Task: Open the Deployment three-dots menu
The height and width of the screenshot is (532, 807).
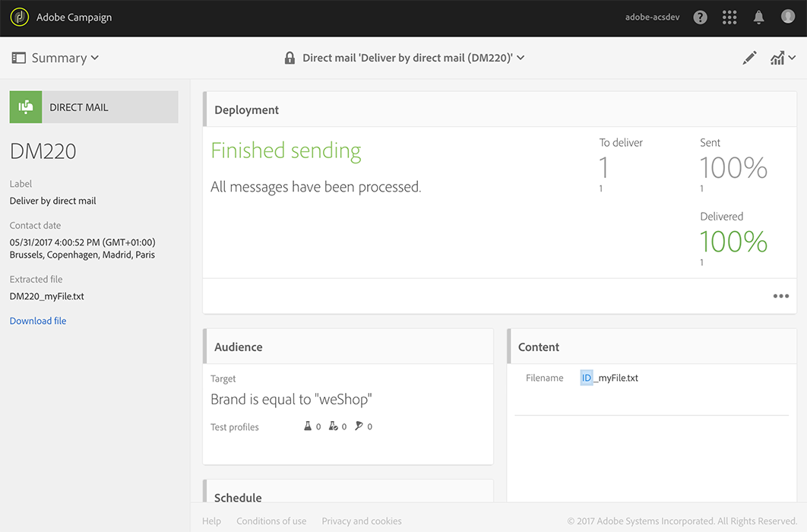Action: tap(780, 296)
